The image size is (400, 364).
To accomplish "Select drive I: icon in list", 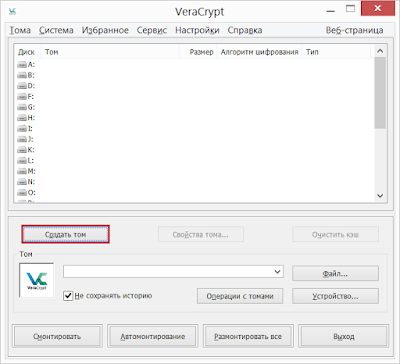I will pos(22,129).
